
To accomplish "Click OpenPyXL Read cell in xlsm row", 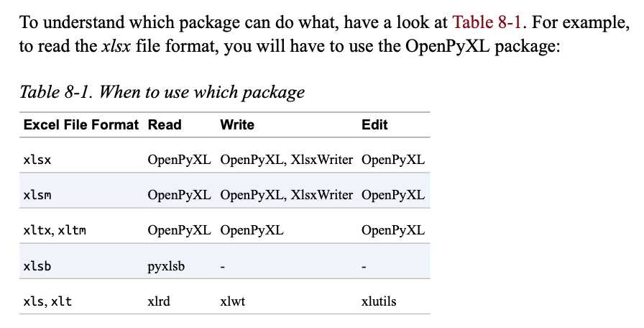I will pyautogui.click(x=179, y=195).
